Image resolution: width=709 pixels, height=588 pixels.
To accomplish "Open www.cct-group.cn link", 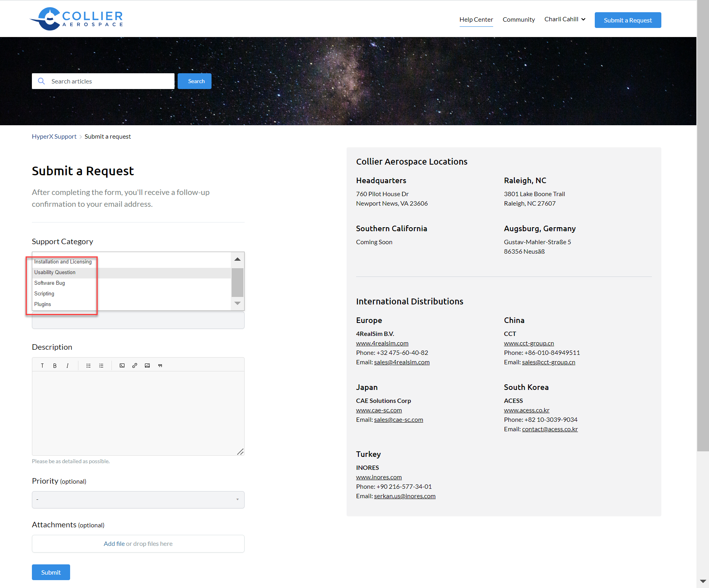I will (x=529, y=343).
